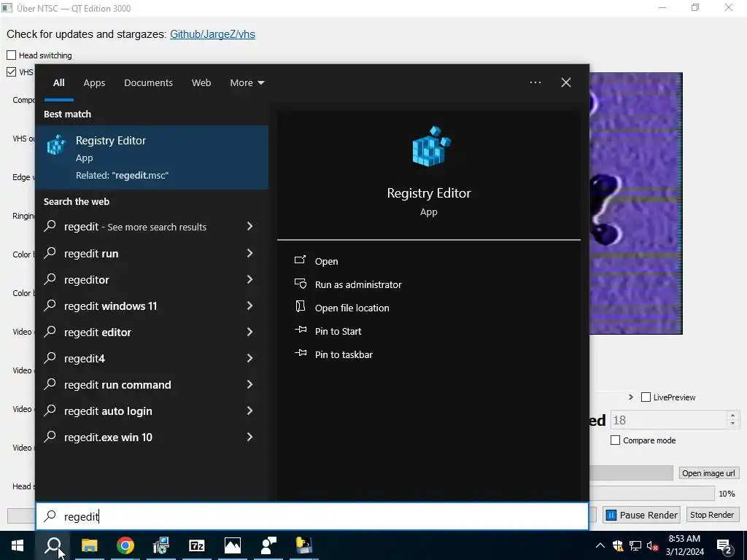This screenshot has width=747, height=560.
Task: Click the VHS preview image
Action: click(x=635, y=203)
